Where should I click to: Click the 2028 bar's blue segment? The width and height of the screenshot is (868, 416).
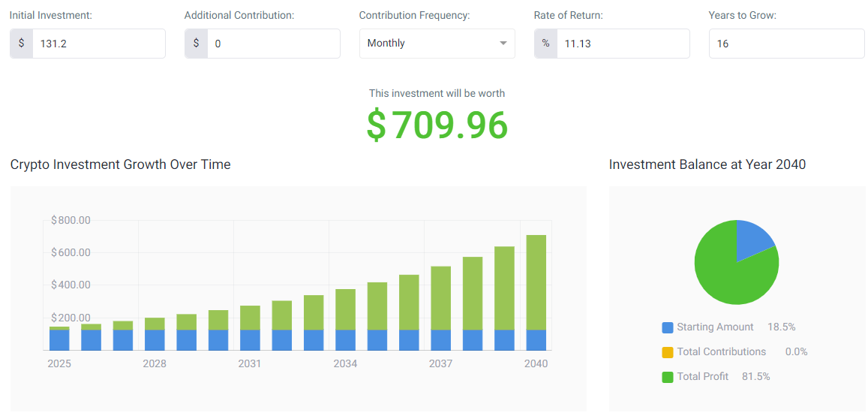[x=155, y=340]
